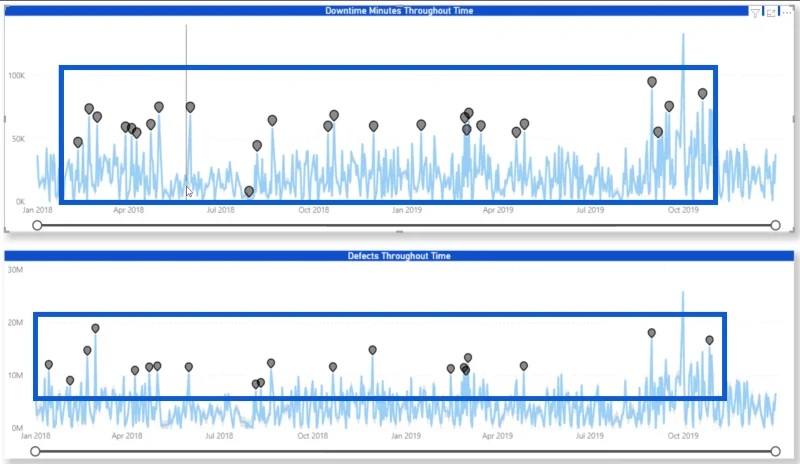Open More options ellipsis on Downtime visual
The image size is (800, 464).
coord(787,12)
